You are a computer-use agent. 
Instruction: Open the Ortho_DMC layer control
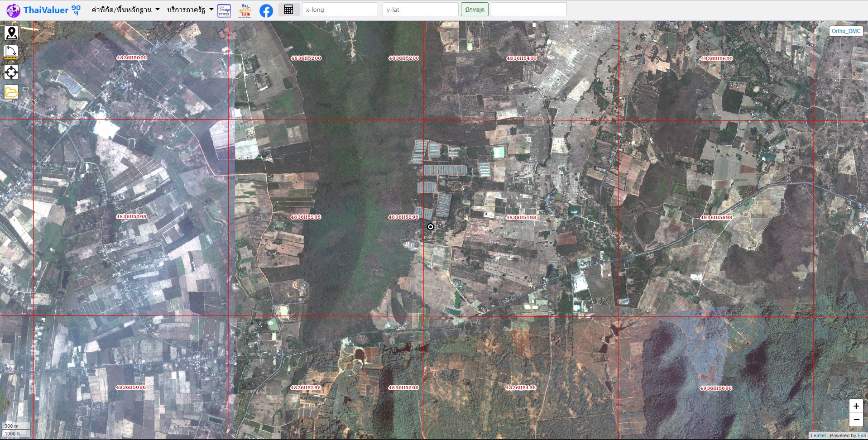pos(846,31)
